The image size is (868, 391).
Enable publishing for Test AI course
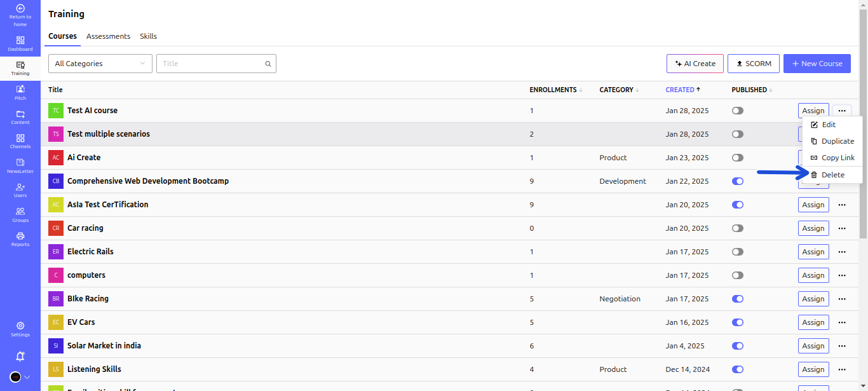[x=737, y=111]
